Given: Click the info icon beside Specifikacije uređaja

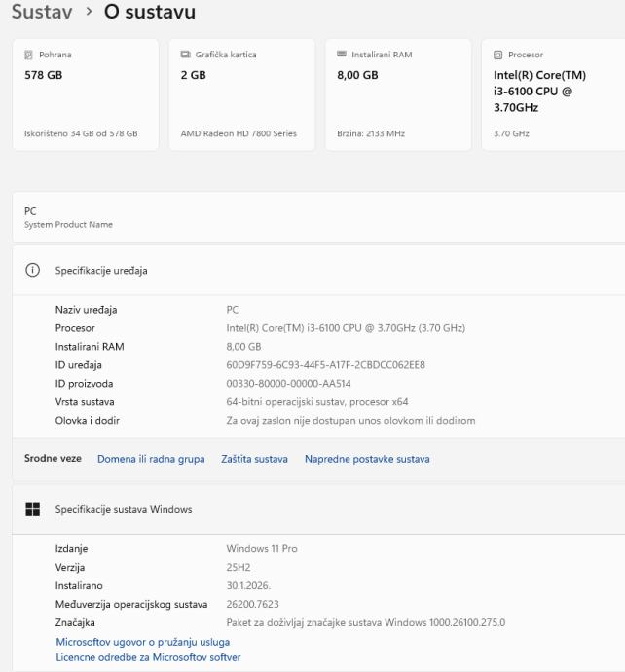Looking at the screenshot, I should 33,270.
